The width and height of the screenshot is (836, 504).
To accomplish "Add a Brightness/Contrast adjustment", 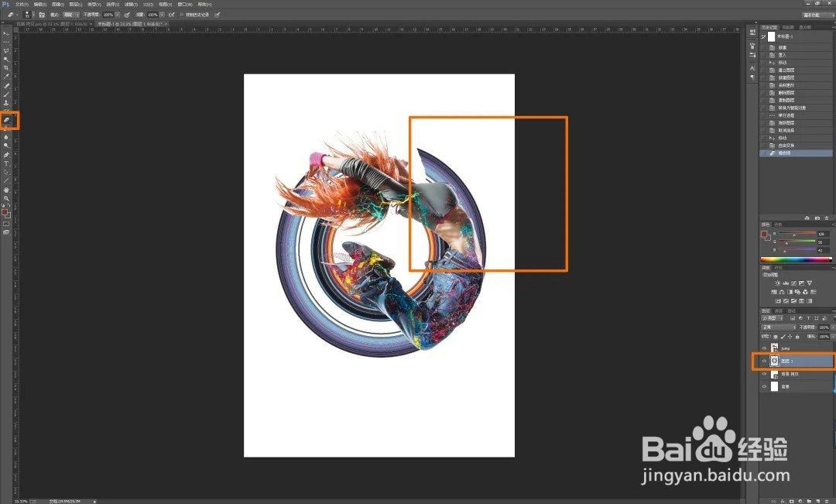I will click(777, 283).
